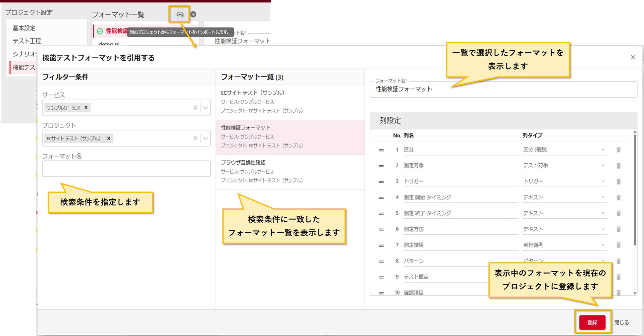644x336 pixels.
Task: Remove the サンプルサービス tag via its × icon
Action: tap(85, 107)
